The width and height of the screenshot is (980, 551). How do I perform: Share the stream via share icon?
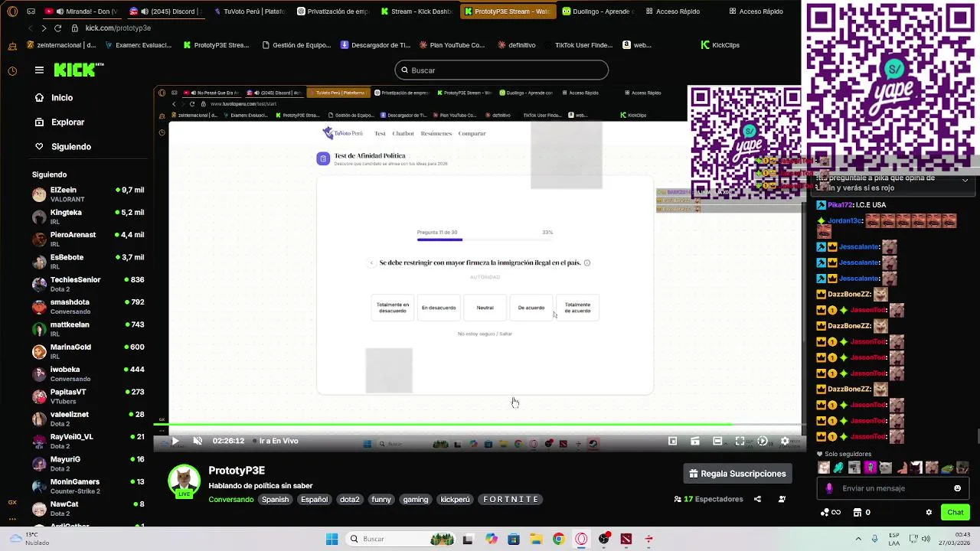(757, 499)
